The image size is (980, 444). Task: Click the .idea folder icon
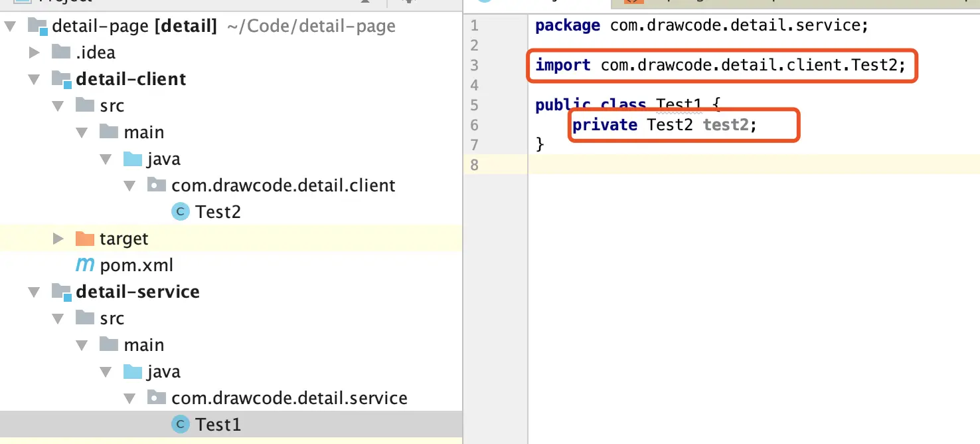point(61,52)
